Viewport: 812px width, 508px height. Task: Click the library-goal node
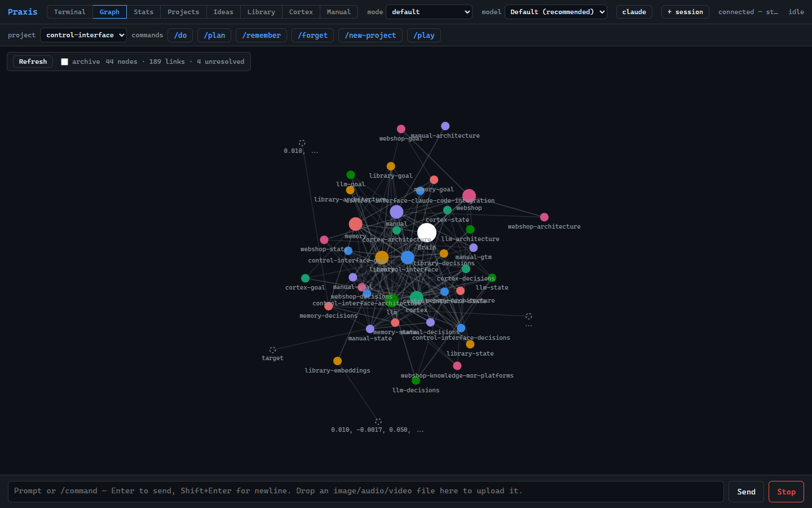[x=391, y=166]
